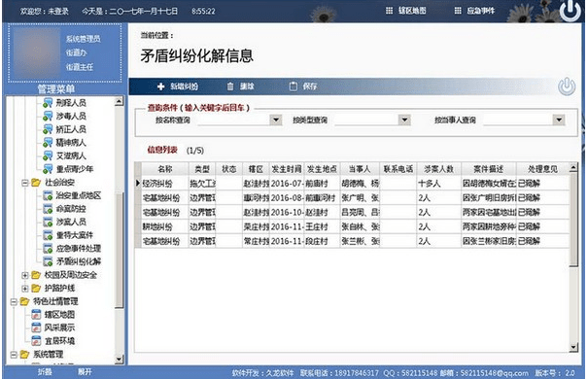Click the 护路护线 folder icon

point(36,289)
